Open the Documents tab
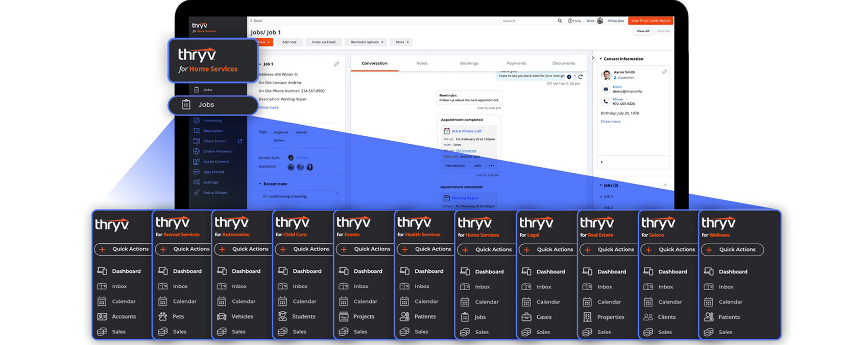Screen dimensions: 868x345 point(564,63)
